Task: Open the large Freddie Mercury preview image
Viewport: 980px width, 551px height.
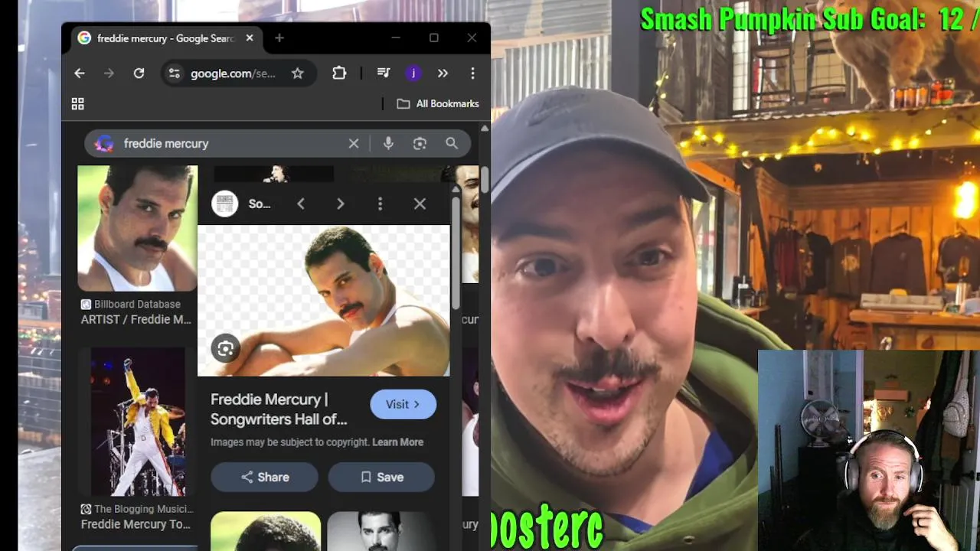Action: 324,301
